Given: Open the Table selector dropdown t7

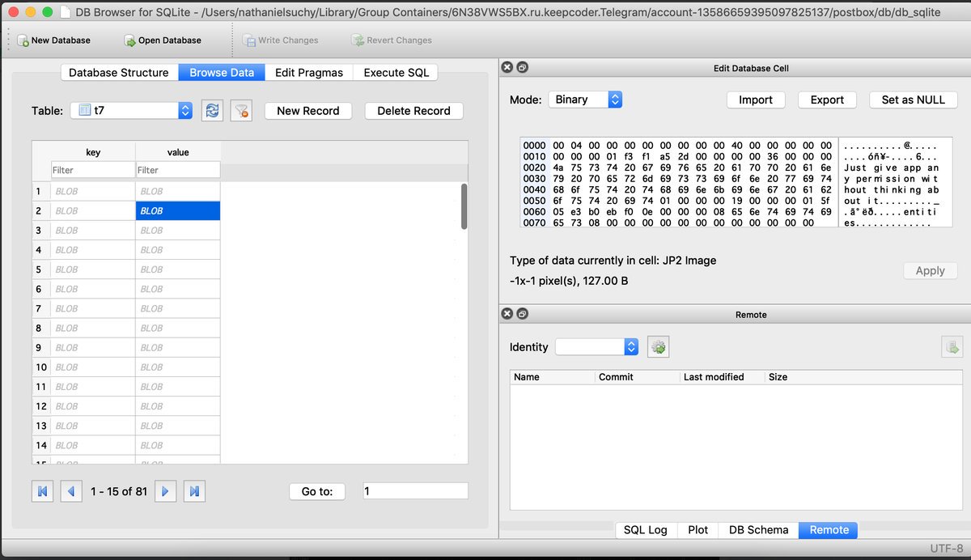Looking at the screenshot, I should tap(131, 111).
